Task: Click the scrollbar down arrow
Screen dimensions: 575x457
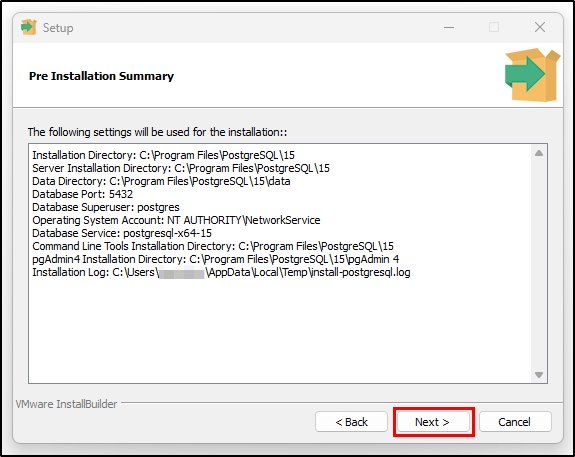Action: [x=539, y=375]
